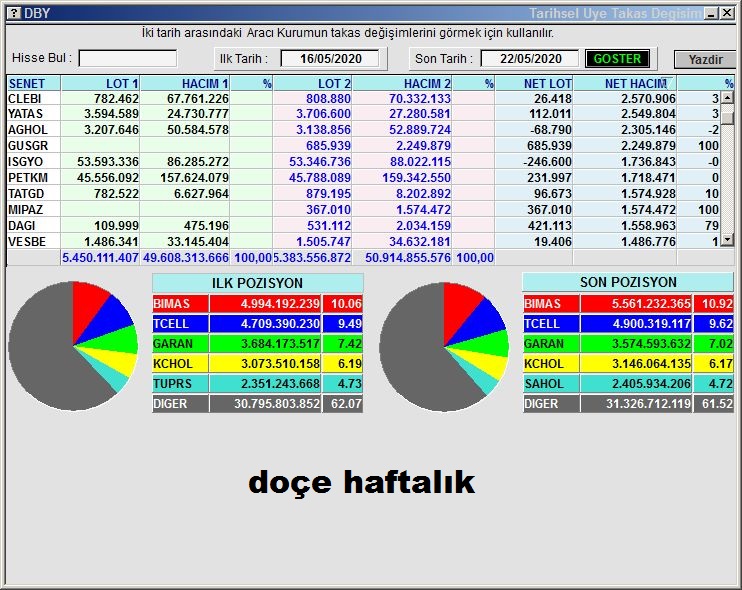Sort by HACIM 1 column header
This screenshot has height=590, width=742.
185,84
